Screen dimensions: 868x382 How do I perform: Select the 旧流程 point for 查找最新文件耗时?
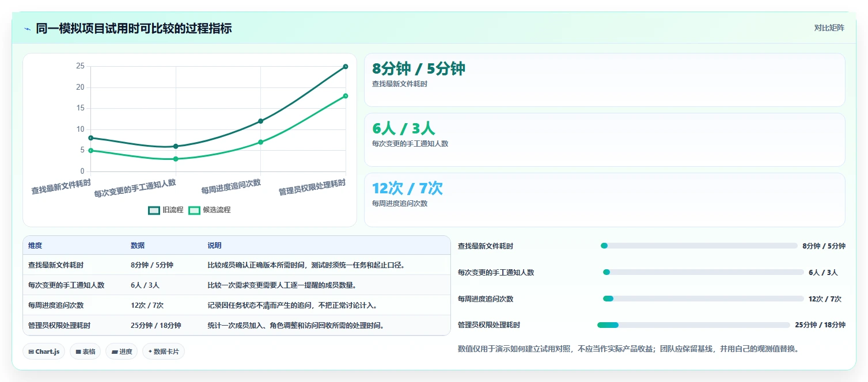click(x=91, y=138)
